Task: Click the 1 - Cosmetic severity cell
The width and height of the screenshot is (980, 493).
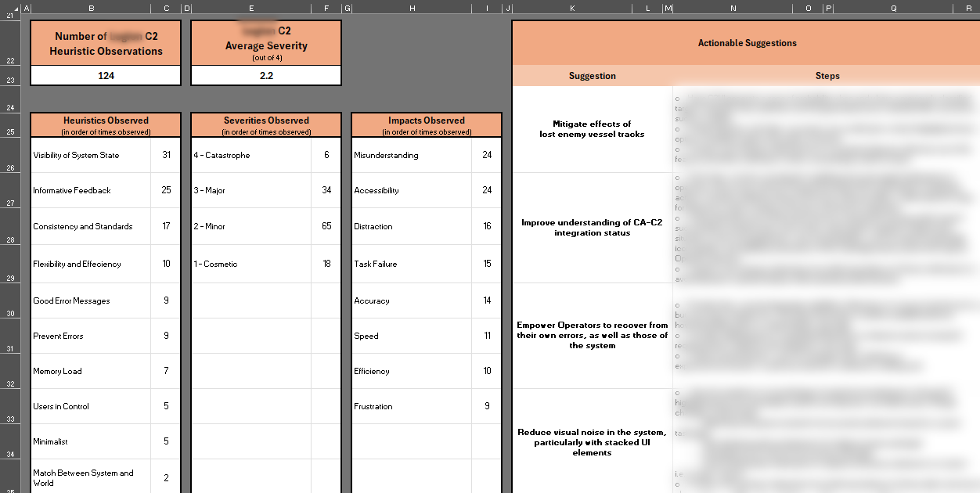Action: pyautogui.click(x=251, y=264)
